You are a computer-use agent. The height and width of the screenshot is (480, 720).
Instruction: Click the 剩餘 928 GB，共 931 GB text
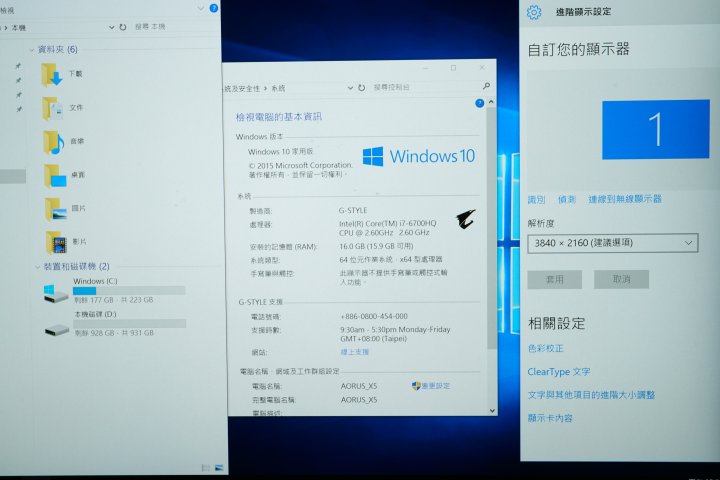[114, 333]
